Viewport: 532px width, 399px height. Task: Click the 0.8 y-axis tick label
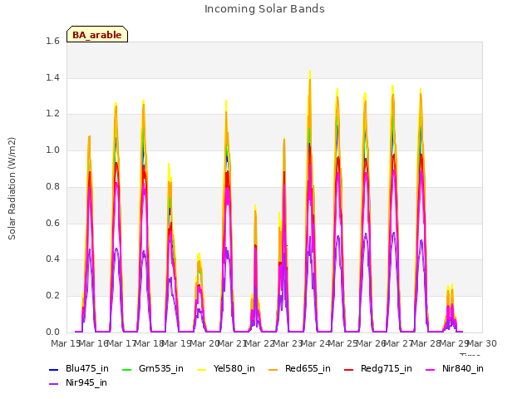[x=52, y=186]
